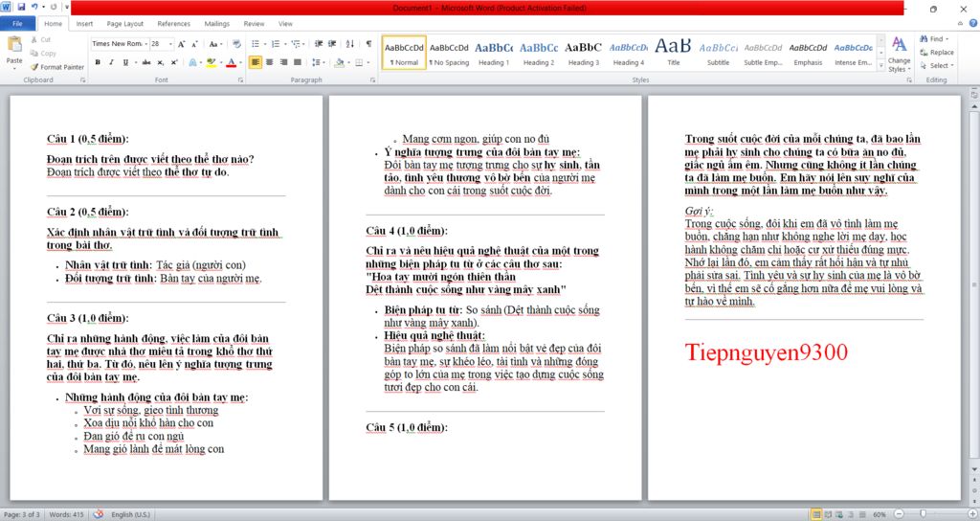The height and width of the screenshot is (521, 980).
Task: Activate the Format Painter tool
Action: tap(56, 67)
